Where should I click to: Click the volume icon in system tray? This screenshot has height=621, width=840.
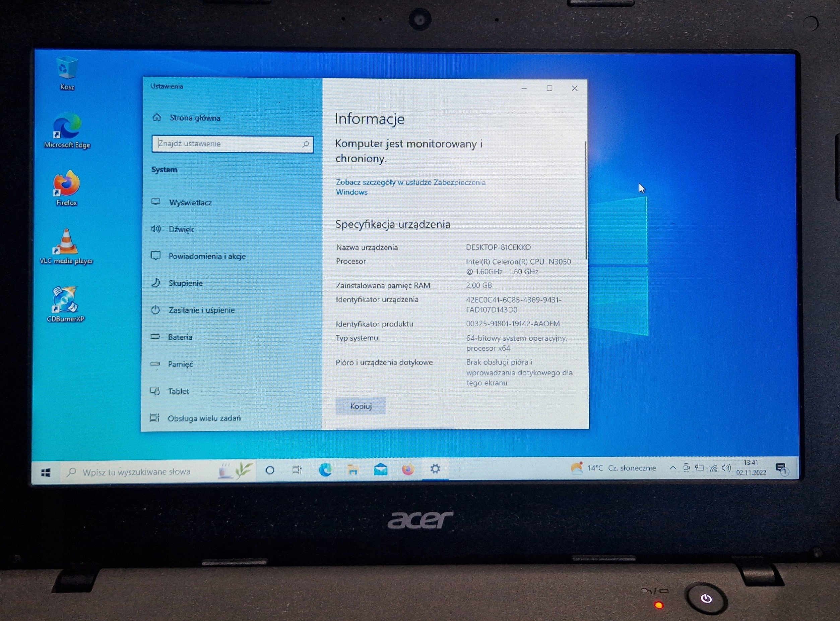pos(726,468)
